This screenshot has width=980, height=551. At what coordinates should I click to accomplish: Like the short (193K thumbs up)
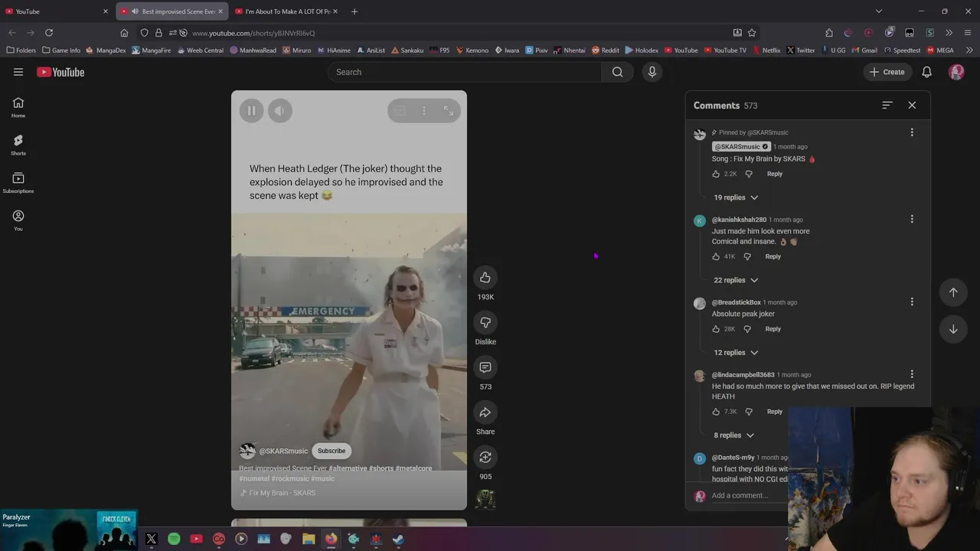[485, 278]
